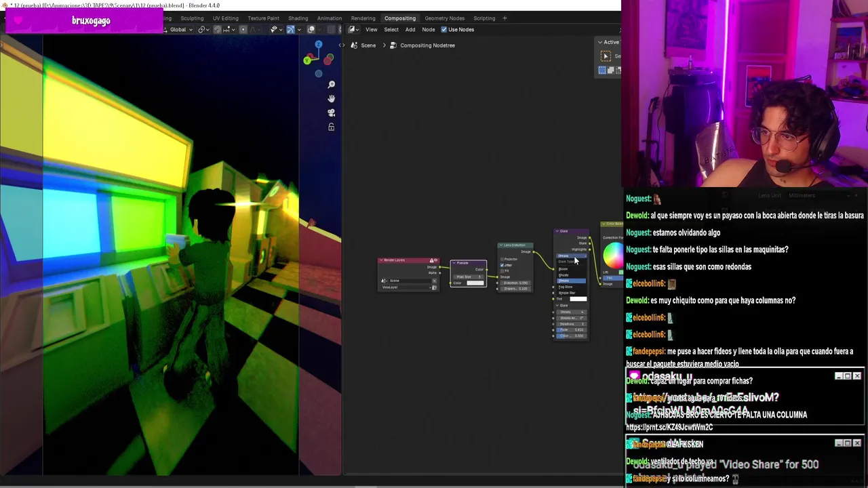Choose Streaks from glare type list
The image size is (868, 488).
tap(571, 281)
